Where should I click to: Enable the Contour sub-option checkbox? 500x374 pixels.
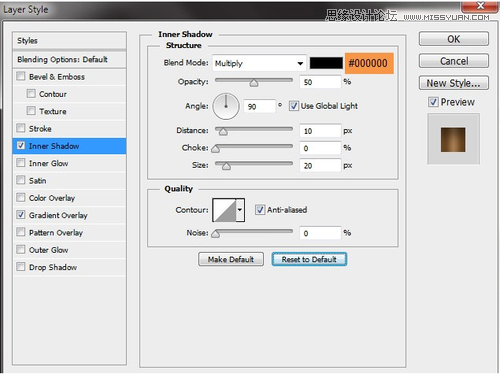point(31,93)
